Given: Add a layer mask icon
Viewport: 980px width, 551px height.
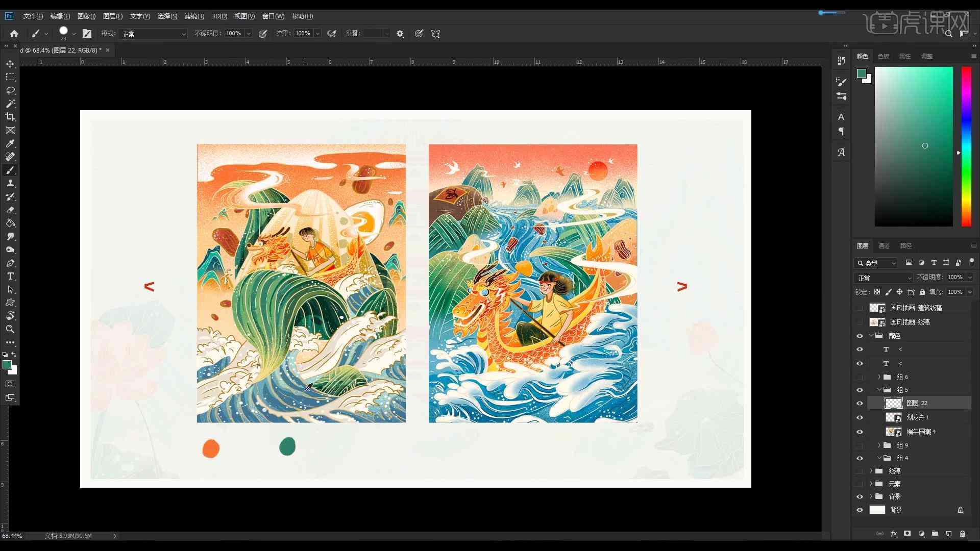Looking at the screenshot, I should click(x=907, y=534).
